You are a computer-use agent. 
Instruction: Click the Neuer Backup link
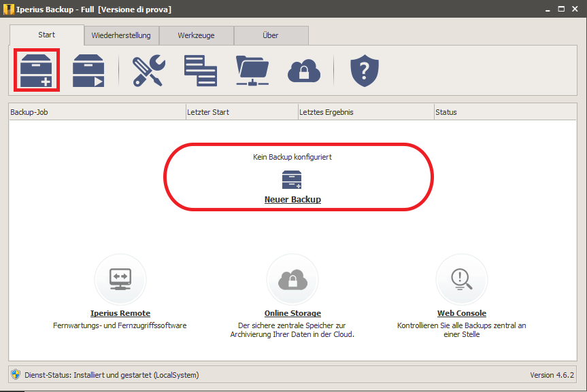point(292,200)
